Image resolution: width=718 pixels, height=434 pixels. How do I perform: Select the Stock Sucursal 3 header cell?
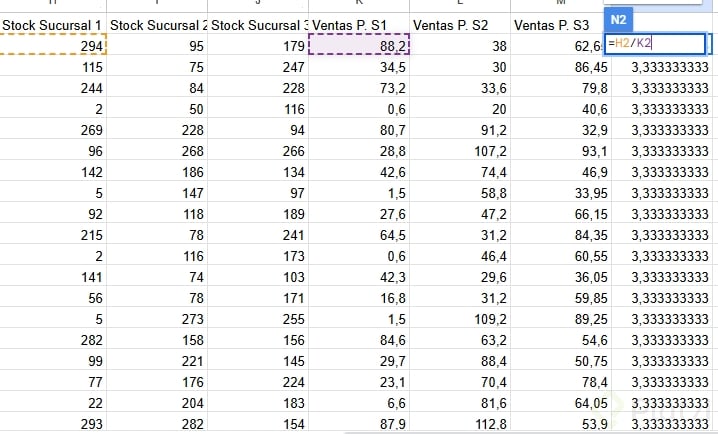click(259, 23)
